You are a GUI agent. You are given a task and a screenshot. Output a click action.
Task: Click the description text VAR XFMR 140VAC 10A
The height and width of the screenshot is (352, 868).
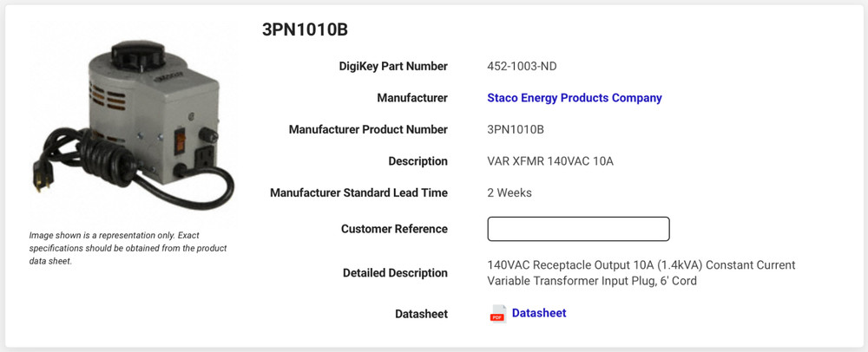coord(549,161)
